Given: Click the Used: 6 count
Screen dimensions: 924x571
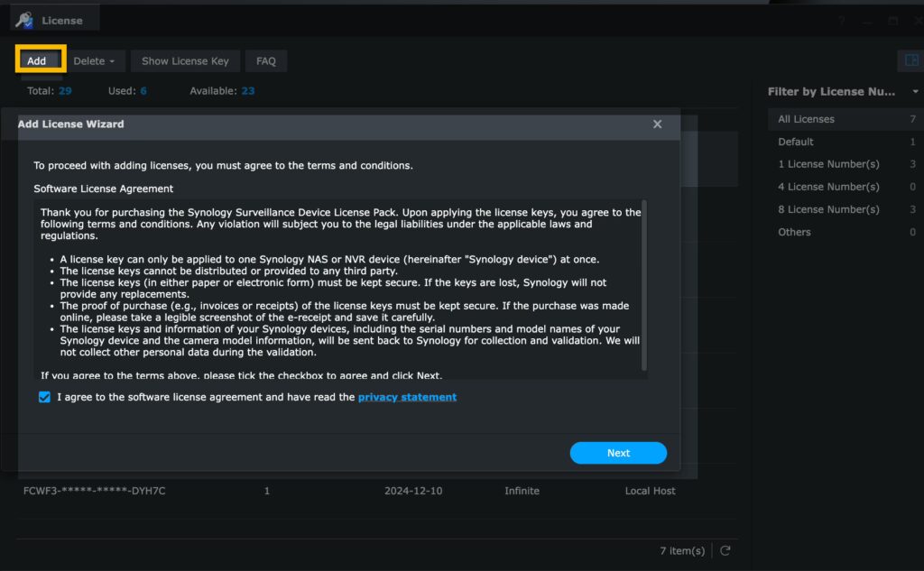Looking at the screenshot, I should tap(127, 91).
